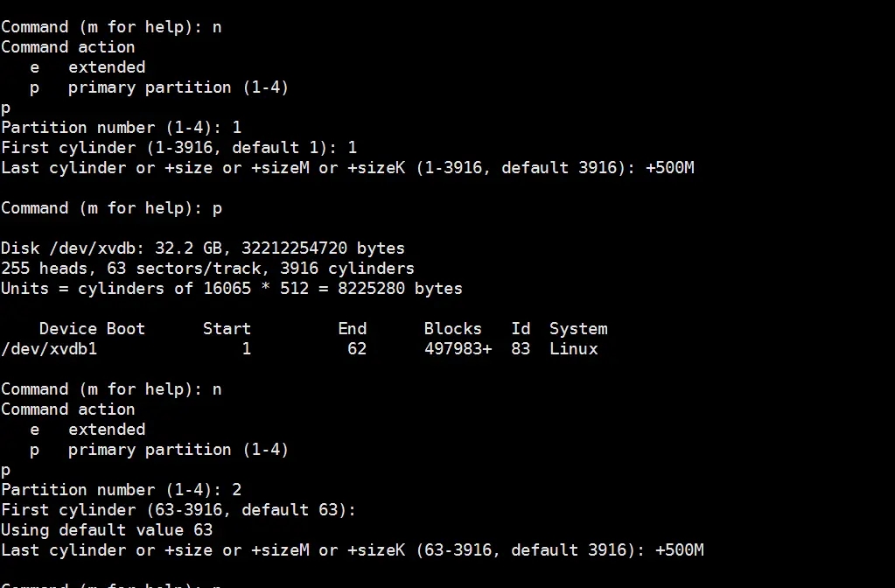895x588 pixels.
Task: Click the 'Using default value 63' line
Action: (x=107, y=529)
